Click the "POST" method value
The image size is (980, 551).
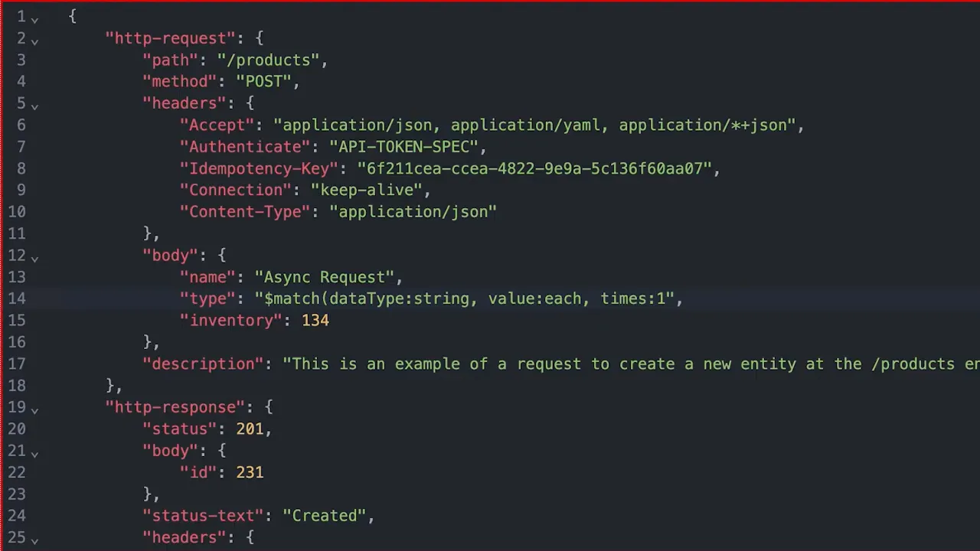tap(264, 81)
